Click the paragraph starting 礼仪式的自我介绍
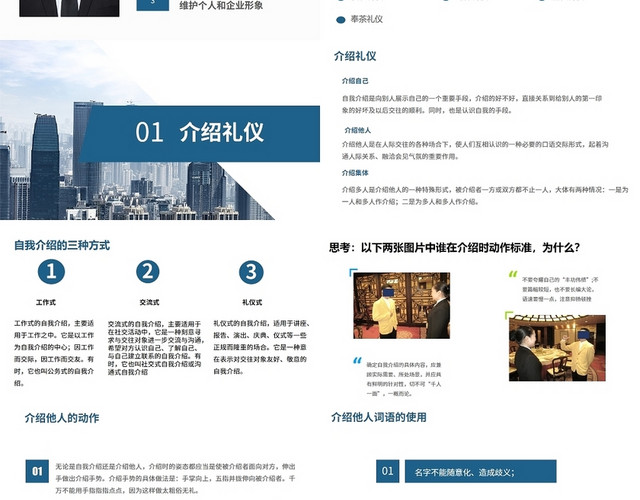Image resolution: width=640 pixels, height=500 pixels. [261, 347]
